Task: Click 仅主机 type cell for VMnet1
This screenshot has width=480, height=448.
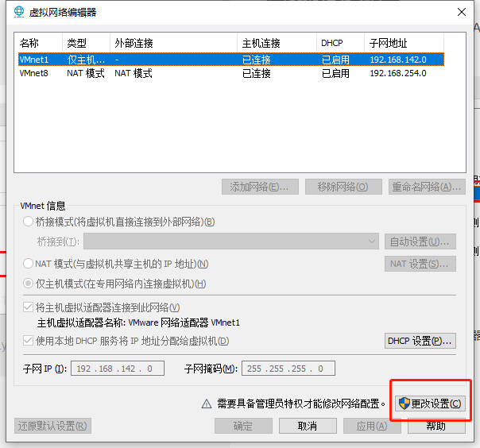Action: point(86,60)
